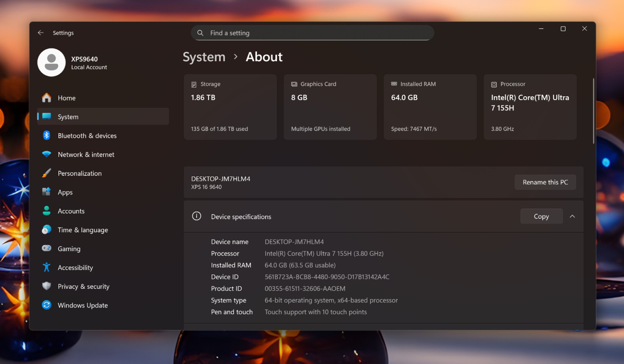The image size is (624, 364).
Task: Click 135 GB of 1.86 TB used text
Action: (x=220, y=129)
